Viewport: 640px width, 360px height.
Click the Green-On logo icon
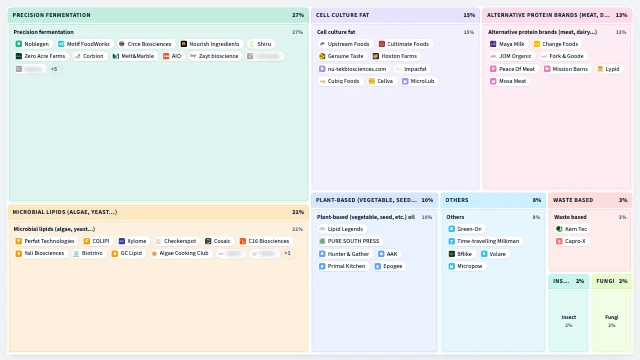click(x=451, y=229)
